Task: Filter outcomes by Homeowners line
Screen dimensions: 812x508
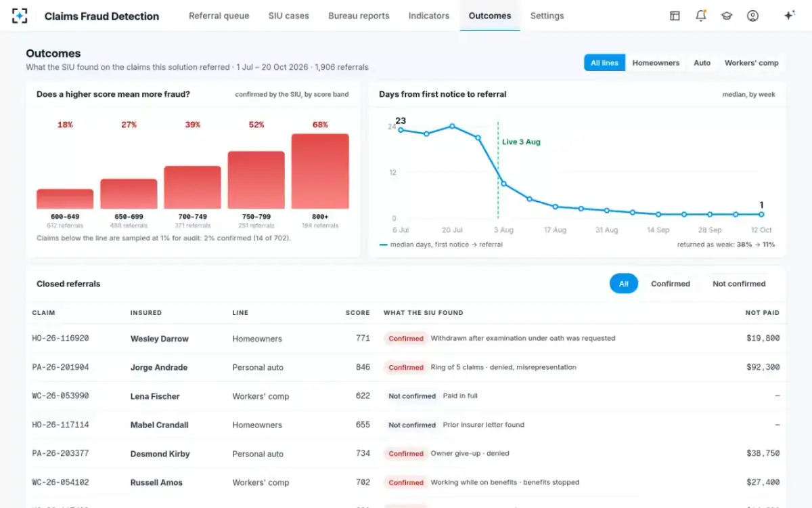Action: click(656, 63)
